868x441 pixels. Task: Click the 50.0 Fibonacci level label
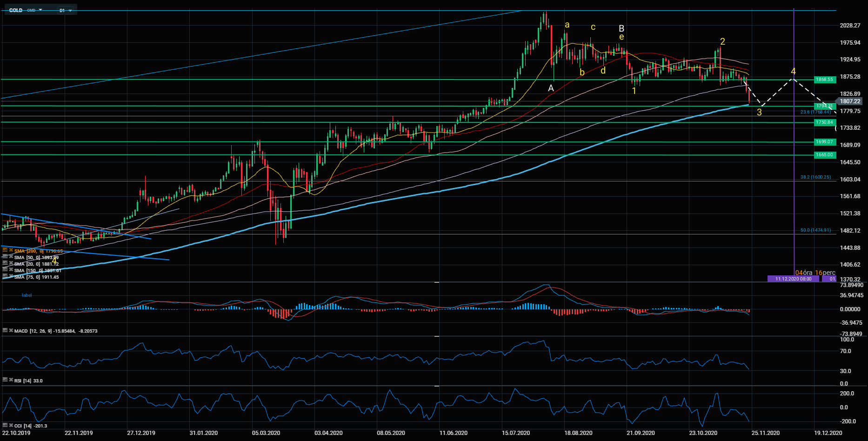815,230
